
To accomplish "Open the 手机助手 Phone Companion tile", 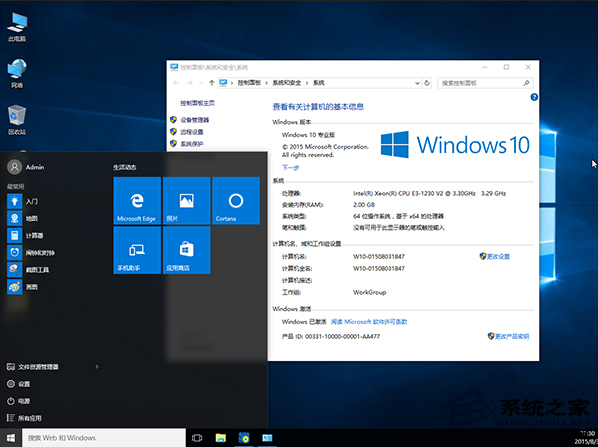I will tap(137, 250).
